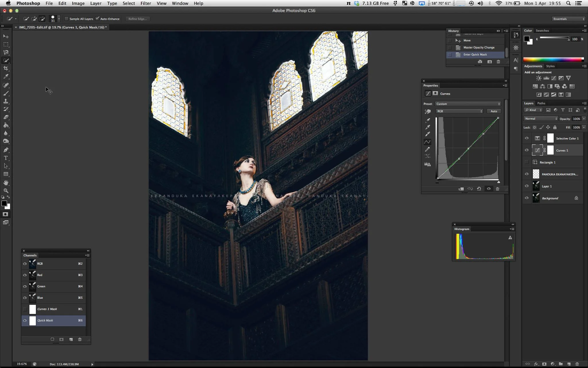Hide the Layer 1 layer

(x=527, y=186)
